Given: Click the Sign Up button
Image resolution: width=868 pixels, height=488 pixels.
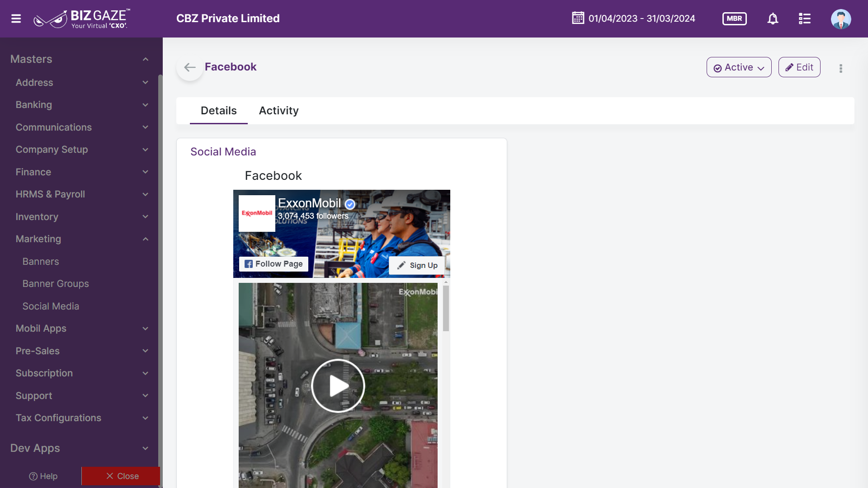Looking at the screenshot, I should 417,265.
